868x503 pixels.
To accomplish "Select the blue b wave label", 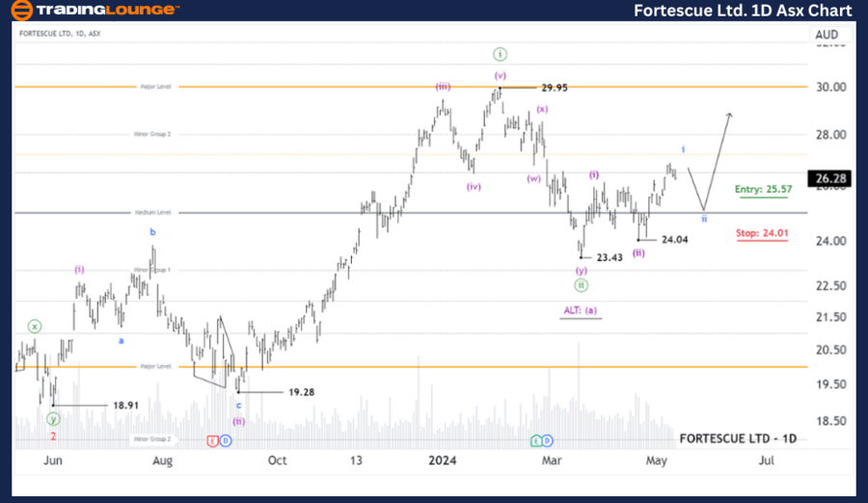I will pyautogui.click(x=152, y=232).
